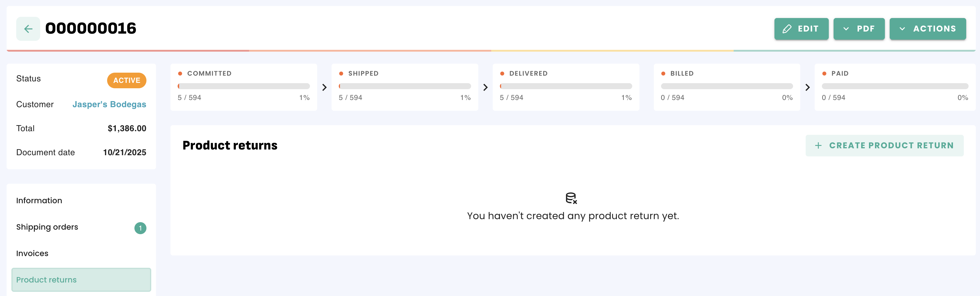Switch to Shipping orders section
980x296 pixels.
click(x=47, y=227)
